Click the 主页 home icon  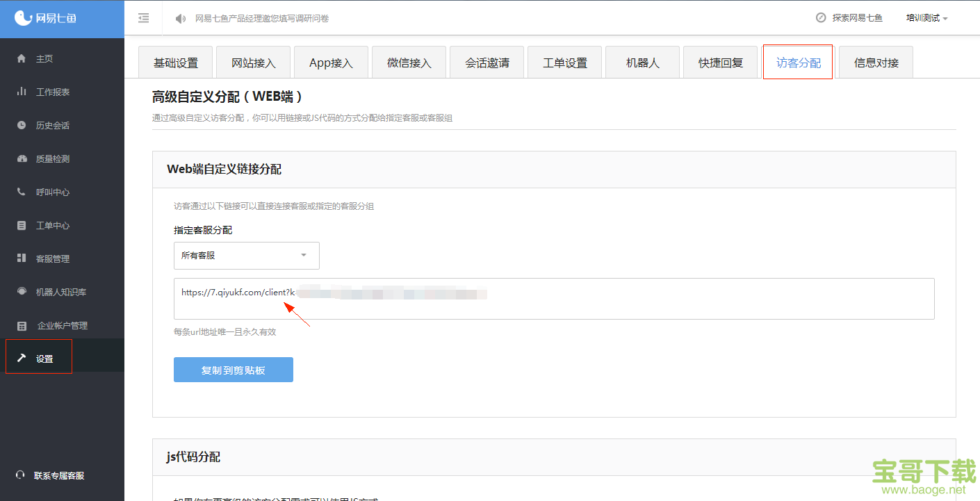coord(22,58)
